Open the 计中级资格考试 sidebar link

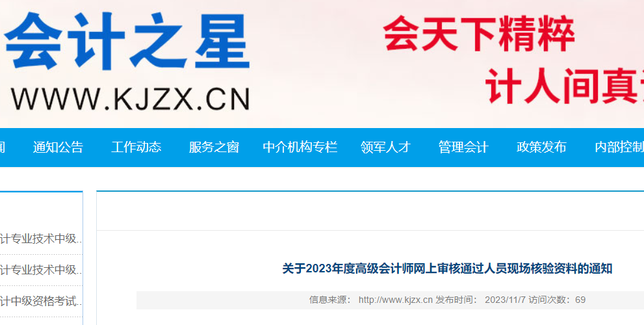41,301
